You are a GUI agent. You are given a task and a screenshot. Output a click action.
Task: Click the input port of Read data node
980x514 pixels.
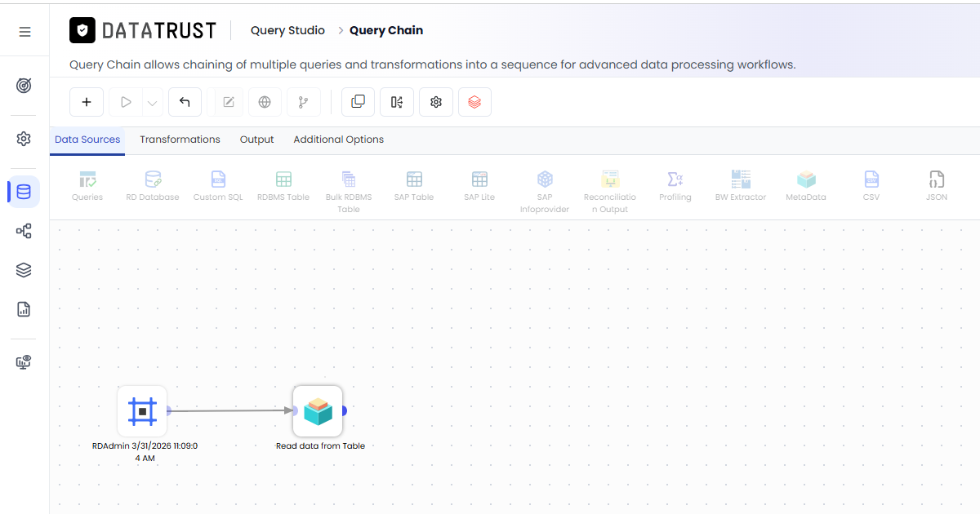[293, 411]
